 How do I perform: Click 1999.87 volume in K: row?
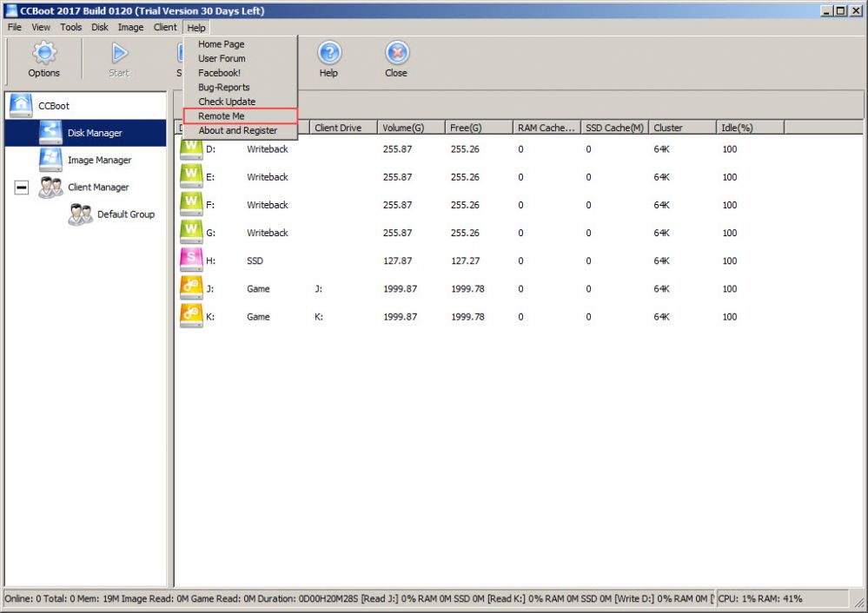(401, 317)
